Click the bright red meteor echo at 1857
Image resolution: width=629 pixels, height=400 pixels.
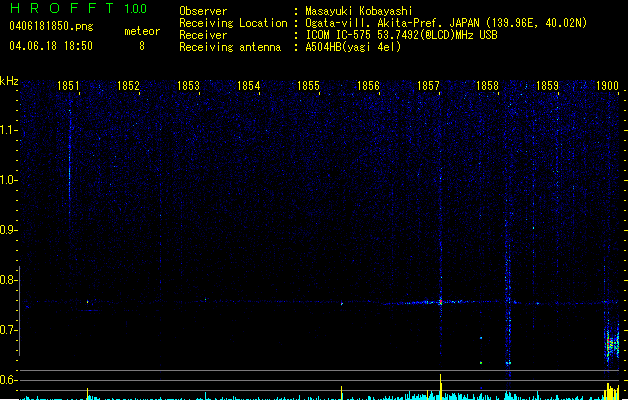[440, 302]
